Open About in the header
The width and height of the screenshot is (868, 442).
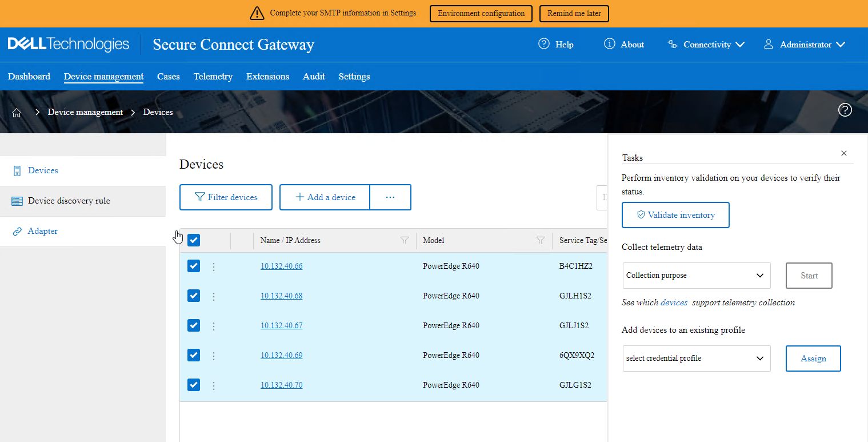tap(624, 45)
